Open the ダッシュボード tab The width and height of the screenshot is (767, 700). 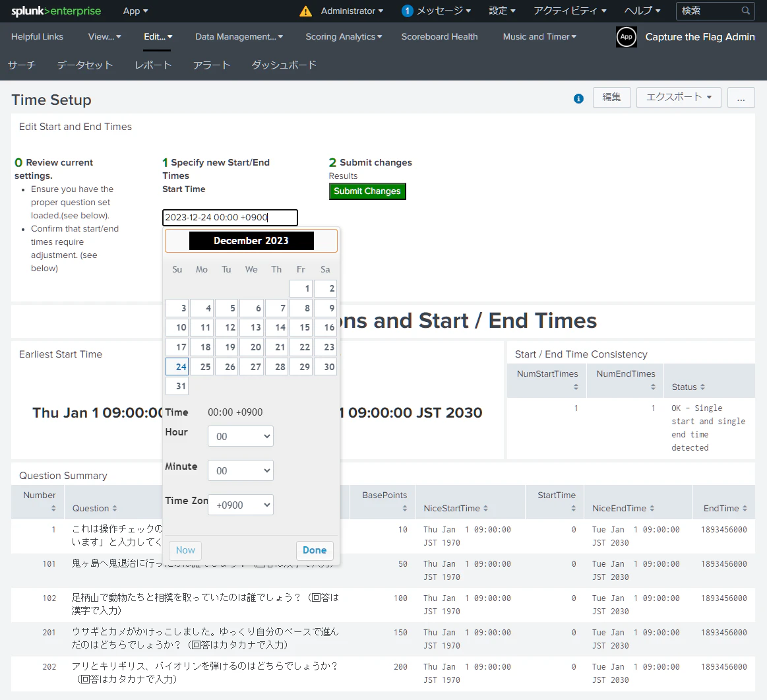coord(284,65)
